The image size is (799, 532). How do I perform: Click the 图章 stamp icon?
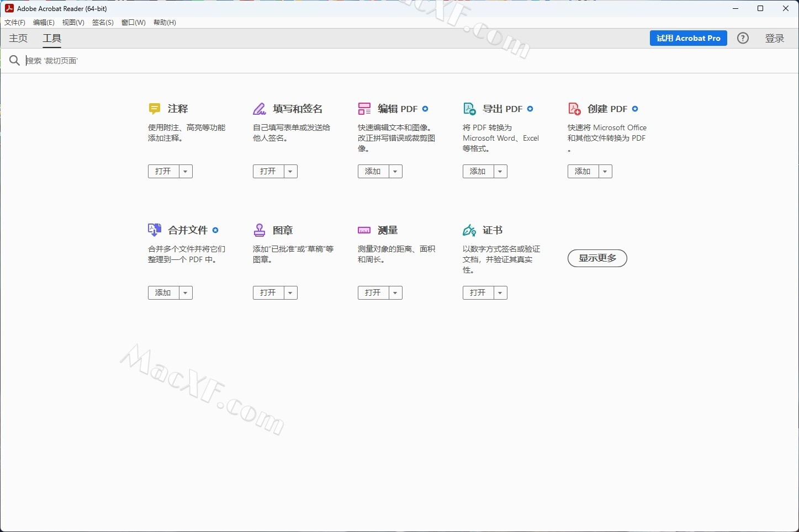point(260,230)
